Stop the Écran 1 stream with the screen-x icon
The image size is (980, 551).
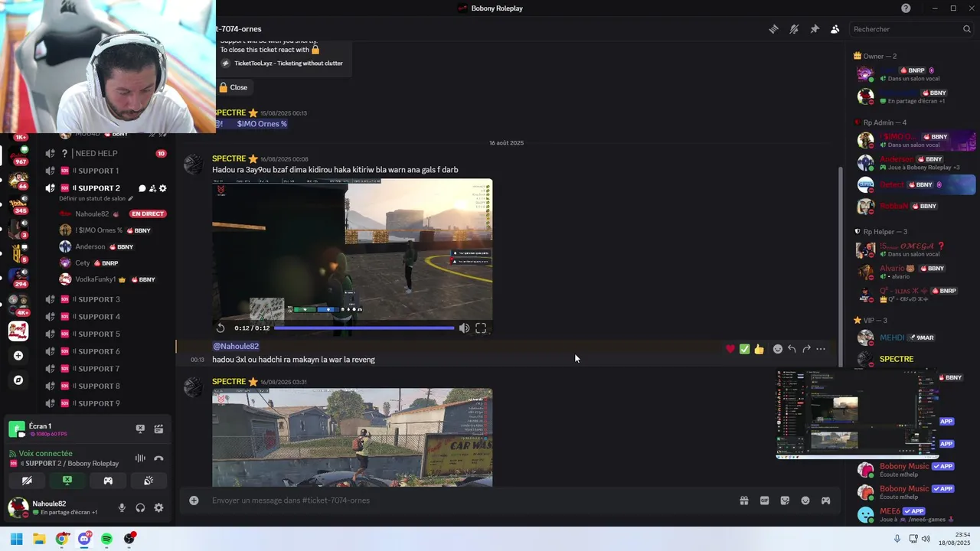coord(140,429)
